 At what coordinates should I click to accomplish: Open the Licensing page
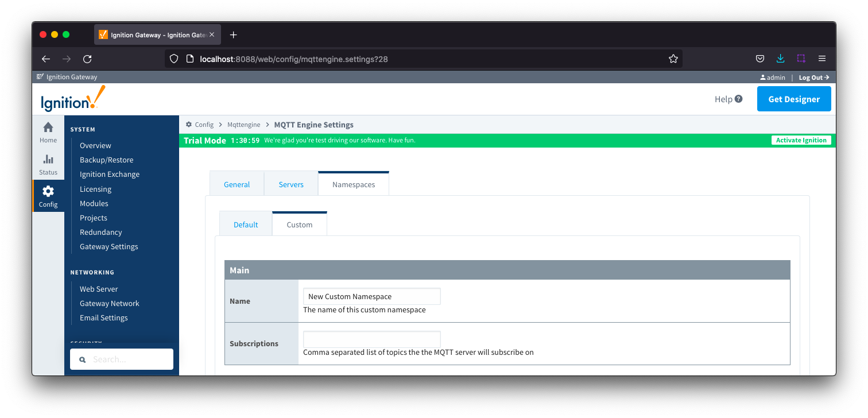pos(95,189)
